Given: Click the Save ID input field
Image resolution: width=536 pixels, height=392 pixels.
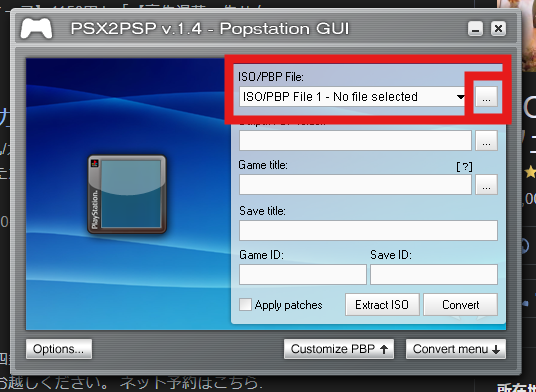Looking at the screenshot, I should pyautogui.click(x=434, y=274).
